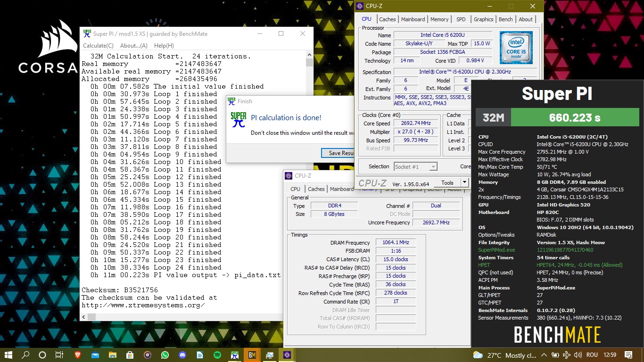Open the Windows Start menu
644x362 pixels.
click(x=8, y=355)
